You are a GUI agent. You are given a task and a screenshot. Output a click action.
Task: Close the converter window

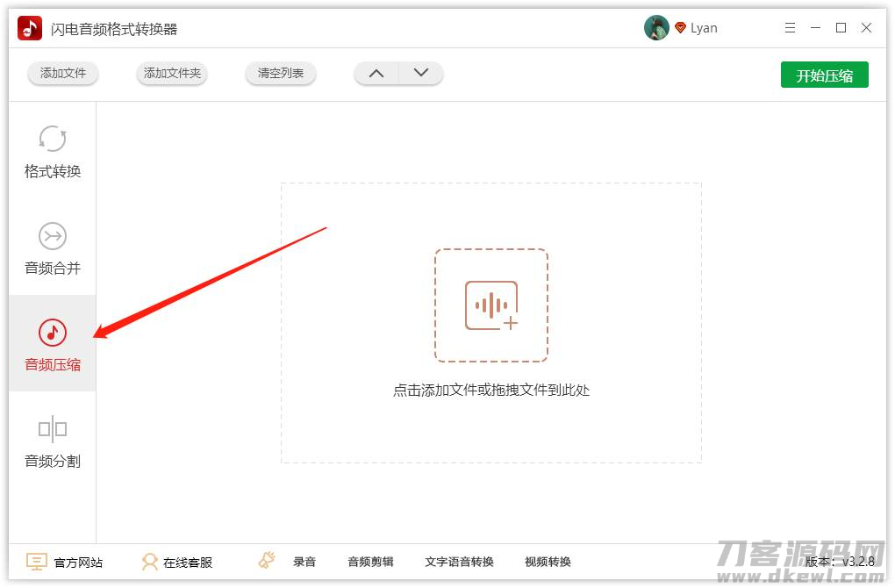pos(866,27)
